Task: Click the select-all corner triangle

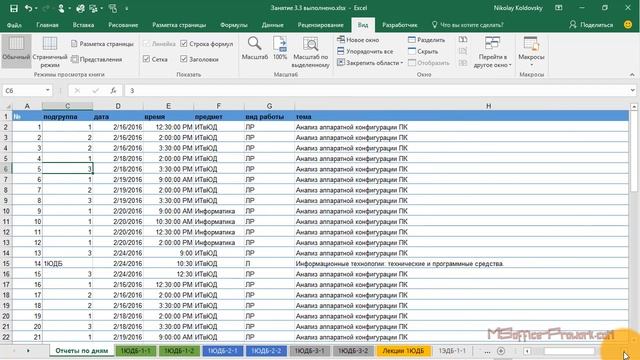Action: [x=7, y=106]
